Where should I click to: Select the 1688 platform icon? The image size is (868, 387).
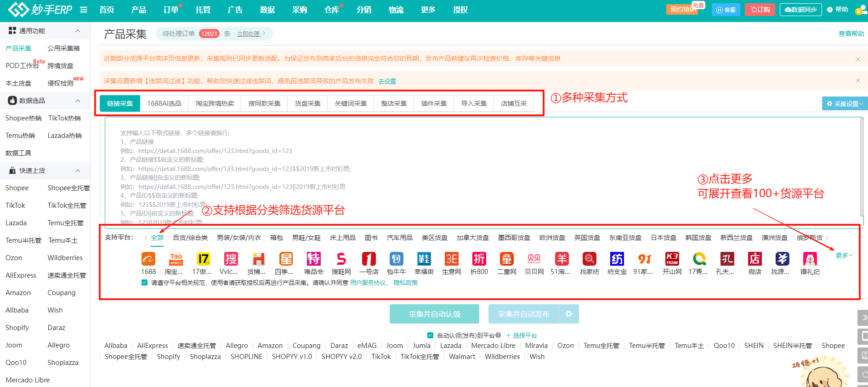[x=148, y=259]
